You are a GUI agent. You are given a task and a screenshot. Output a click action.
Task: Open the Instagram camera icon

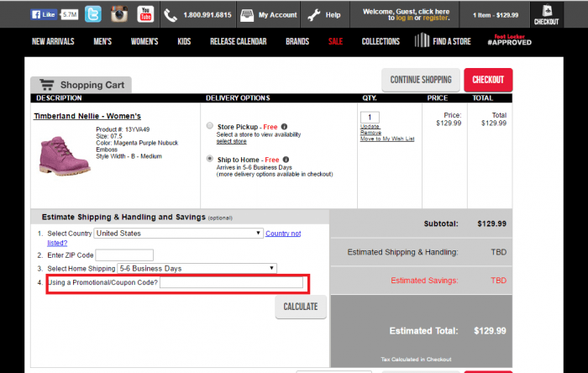pos(119,14)
